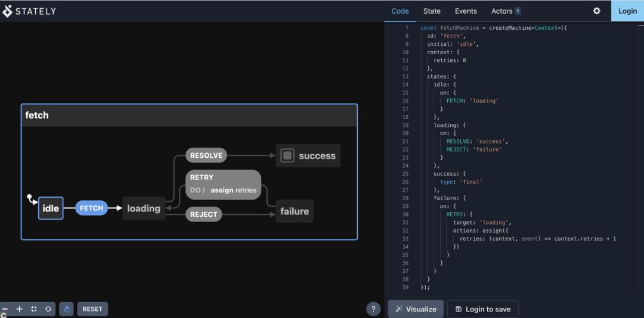Click the zoom in plus icon
644x318 pixels.
click(19, 309)
